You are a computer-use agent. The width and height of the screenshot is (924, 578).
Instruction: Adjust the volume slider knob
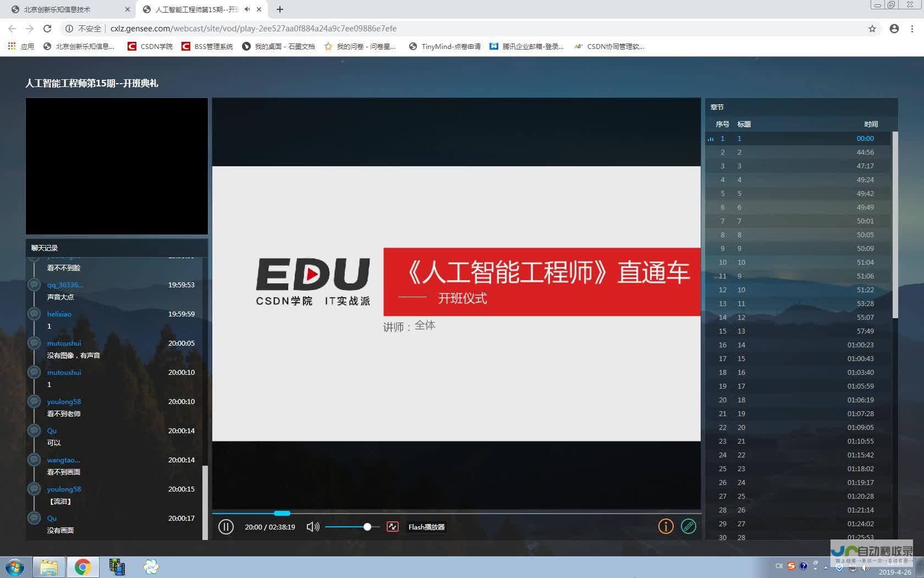[367, 527]
